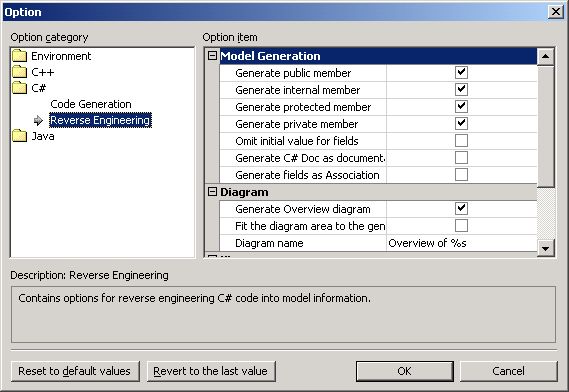Viewport: 569px width, 392px height.
Task: Confirm with the OK button
Action: coord(405,371)
